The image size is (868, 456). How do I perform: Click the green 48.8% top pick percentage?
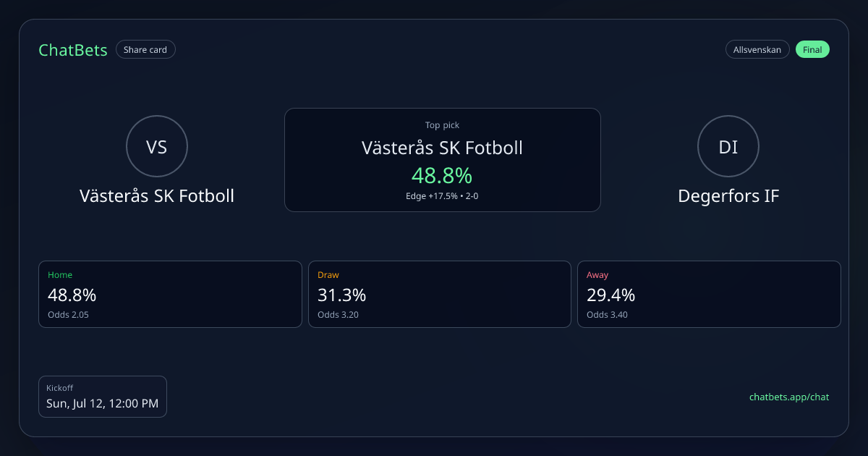pos(442,175)
